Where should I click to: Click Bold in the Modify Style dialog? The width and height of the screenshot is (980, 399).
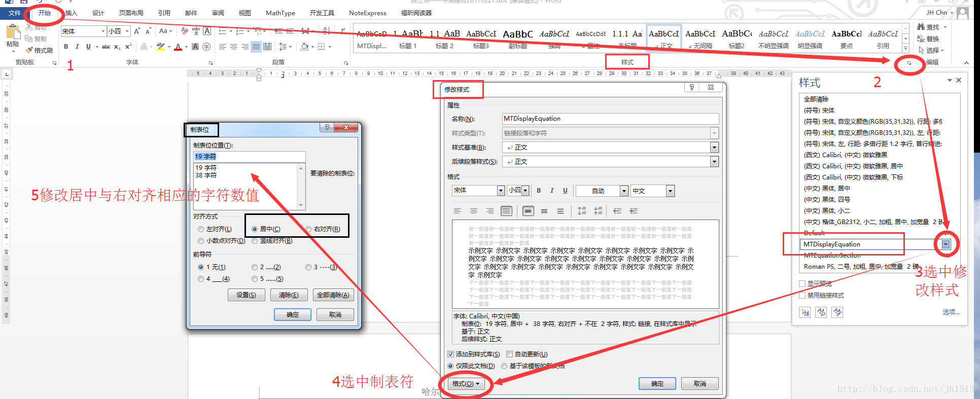coord(539,191)
